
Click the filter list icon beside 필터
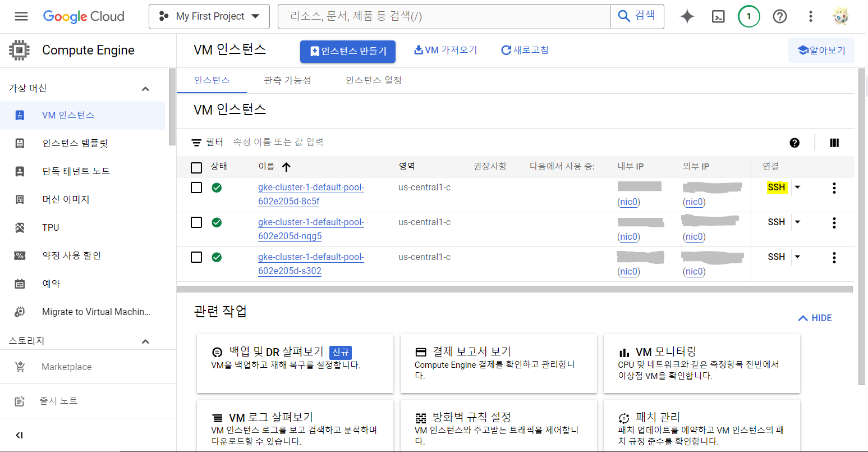(196, 143)
